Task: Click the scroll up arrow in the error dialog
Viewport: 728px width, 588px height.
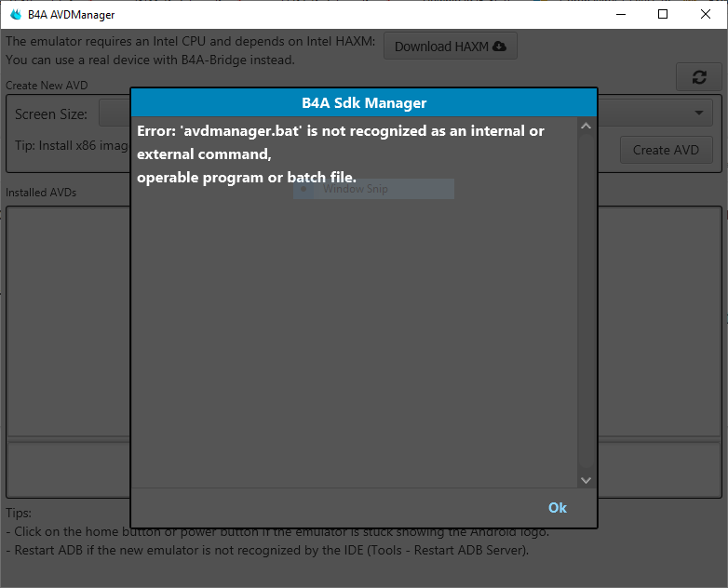Action: (x=586, y=126)
